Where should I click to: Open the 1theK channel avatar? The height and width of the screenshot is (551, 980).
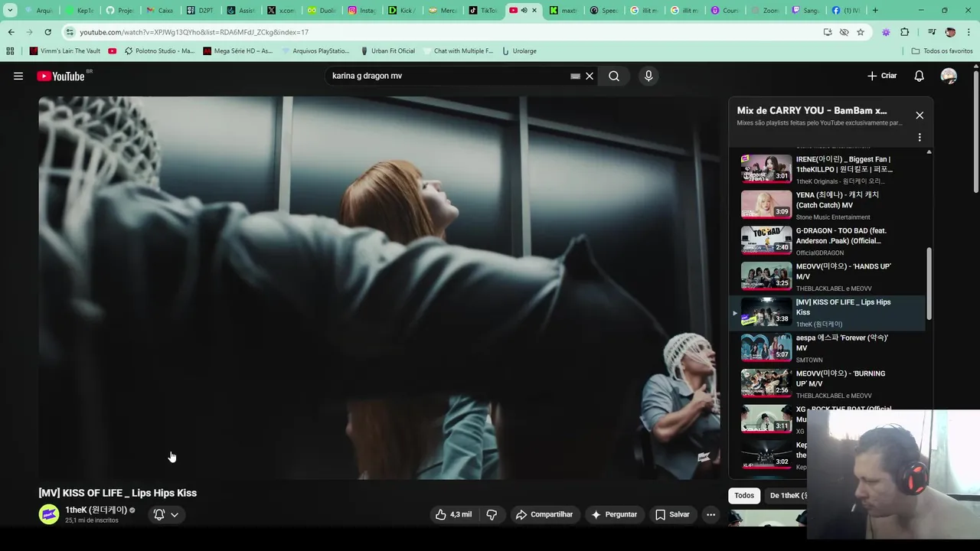(x=49, y=514)
